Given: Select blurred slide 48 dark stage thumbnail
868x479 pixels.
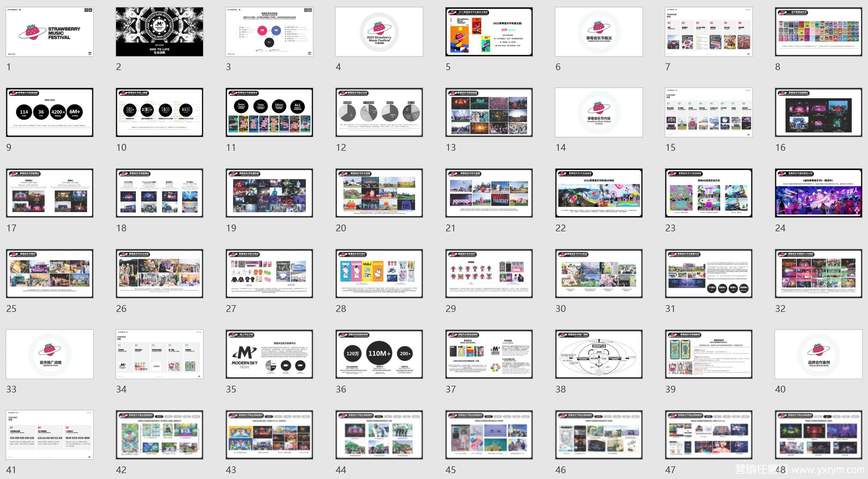Looking at the screenshot, I should 818,435.
